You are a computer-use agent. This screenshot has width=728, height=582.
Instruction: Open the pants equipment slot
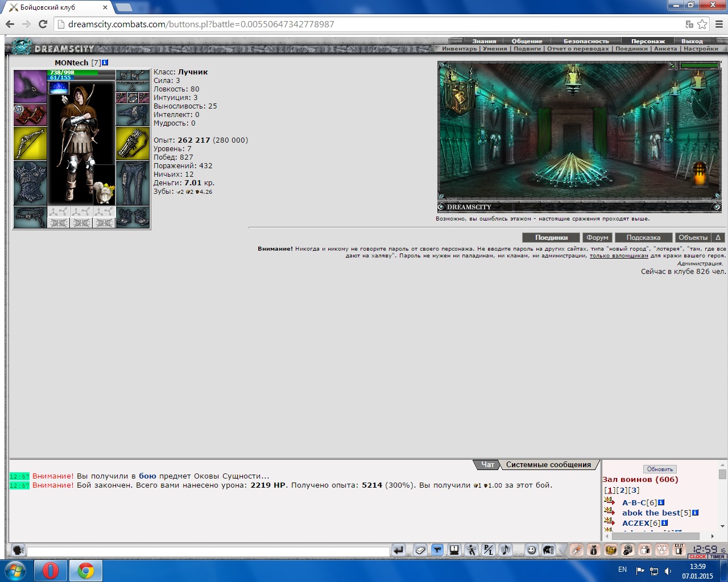[x=133, y=183]
